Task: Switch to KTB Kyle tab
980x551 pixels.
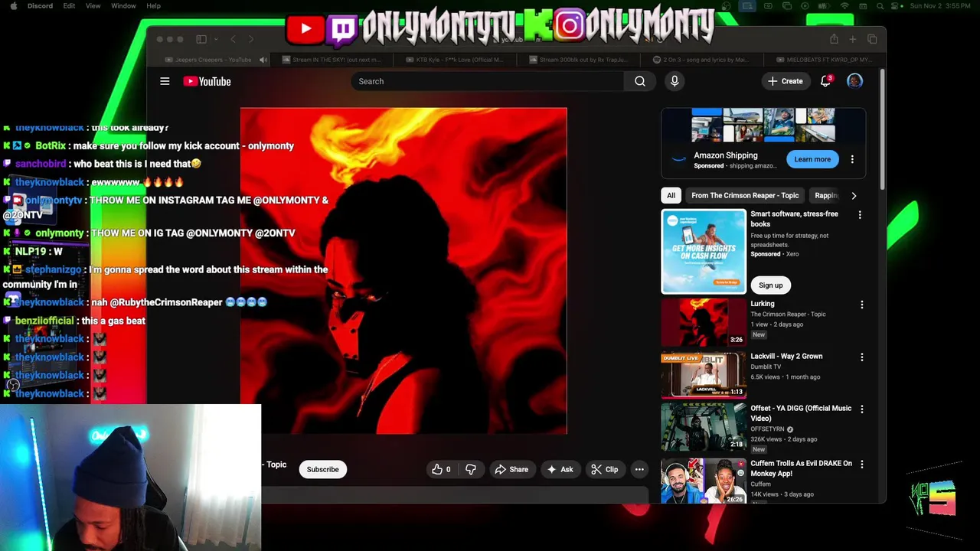Action: (x=455, y=60)
